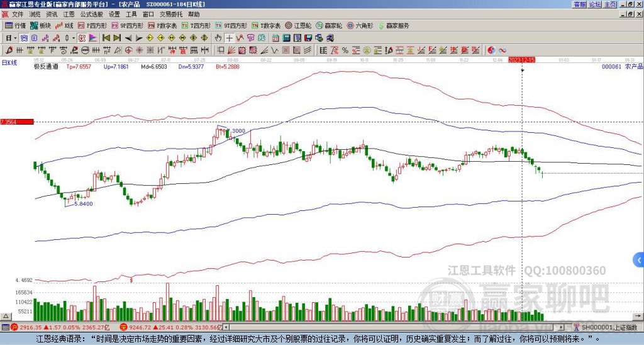Viewport: 644px width, 345px height.
Task: Open the 主页 link
Action: [610, 4]
